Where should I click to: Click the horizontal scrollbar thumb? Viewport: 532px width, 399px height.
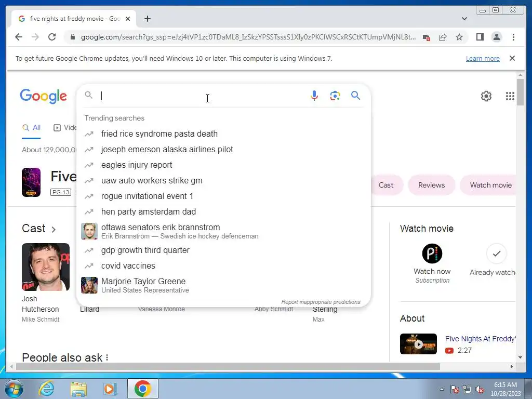point(228,366)
